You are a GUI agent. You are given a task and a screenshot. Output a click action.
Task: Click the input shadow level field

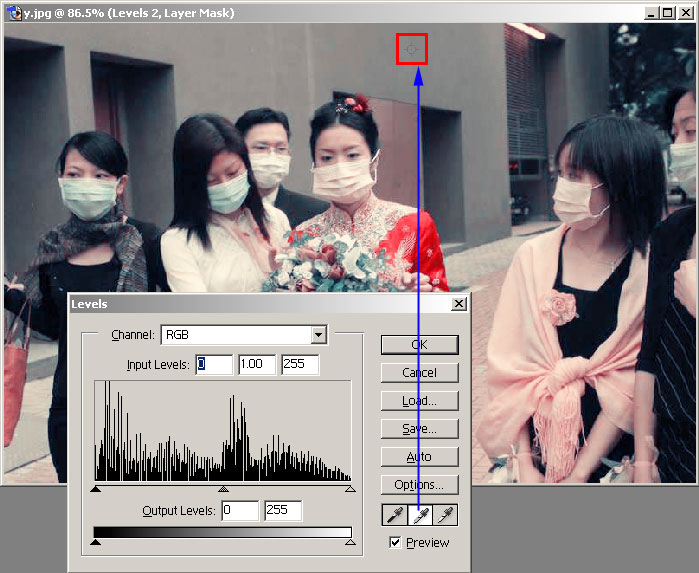click(x=214, y=364)
